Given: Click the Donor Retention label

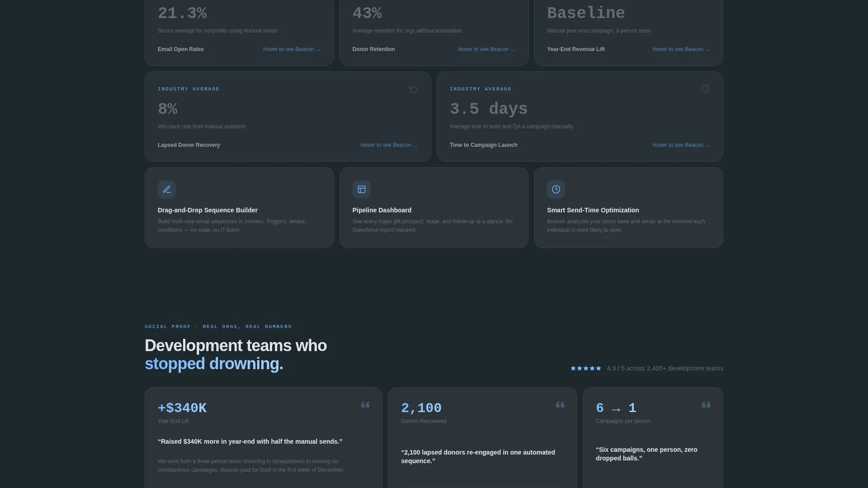Looking at the screenshot, I should coord(373,49).
